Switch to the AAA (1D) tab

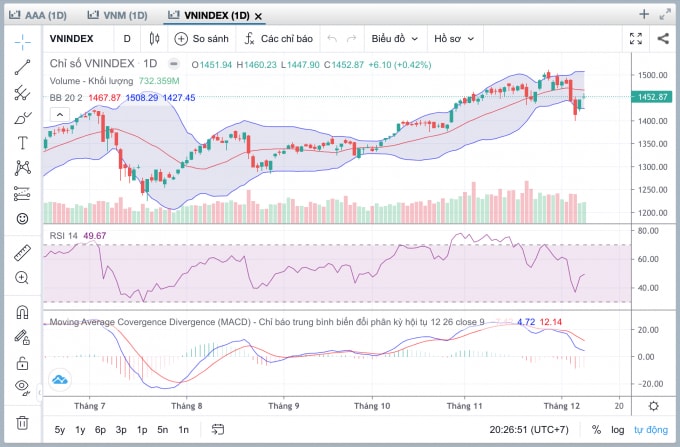[x=38, y=16]
